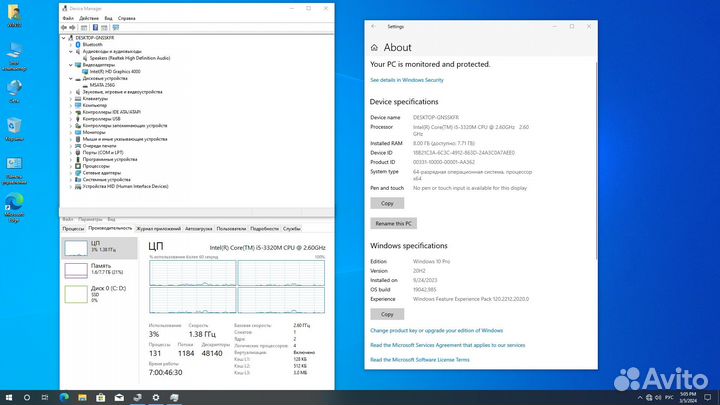Expand Контроллеры USB category
Image resolution: width=720 pixels, height=405 pixels.
point(71,119)
